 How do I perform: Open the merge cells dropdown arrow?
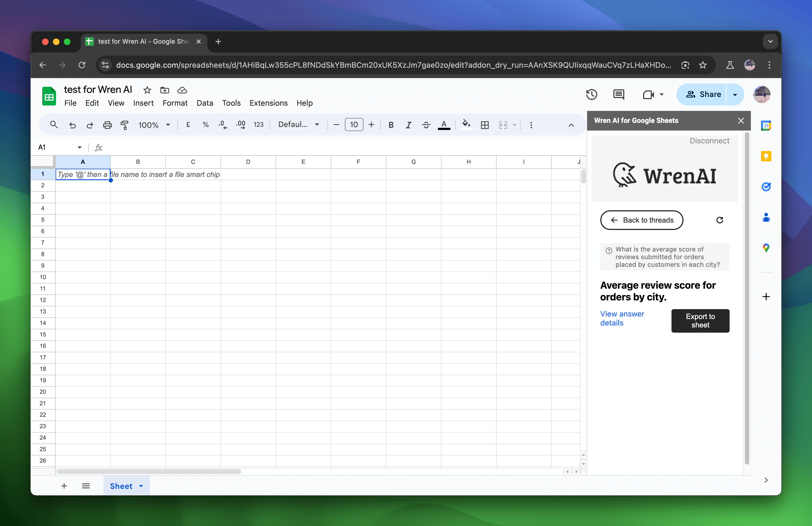pyautogui.click(x=515, y=125)
